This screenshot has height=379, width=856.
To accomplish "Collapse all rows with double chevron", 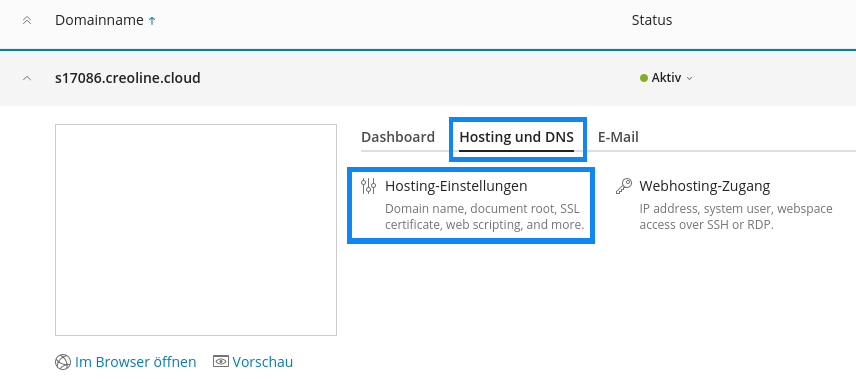I will (x=27, y=21).
